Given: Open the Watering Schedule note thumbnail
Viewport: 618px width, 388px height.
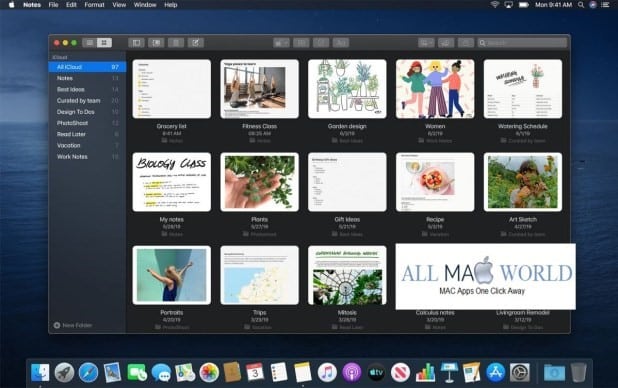Looking at the screenshot, I should [x=523, y=89].
